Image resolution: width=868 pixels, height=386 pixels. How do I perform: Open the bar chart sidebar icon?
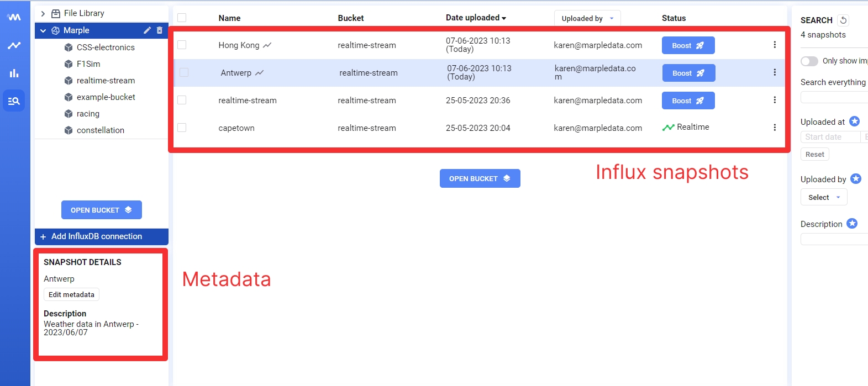tap(14, 73)
